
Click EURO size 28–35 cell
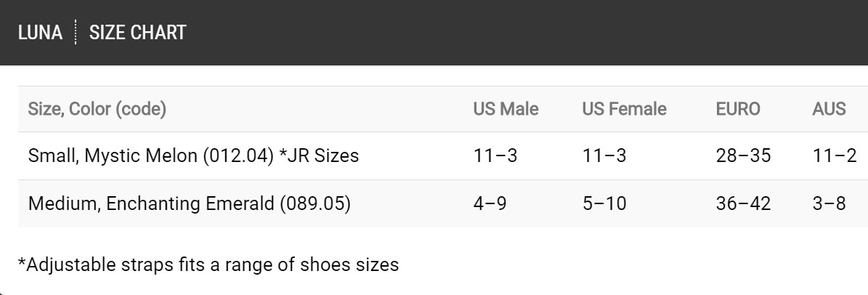click(743, 155)
